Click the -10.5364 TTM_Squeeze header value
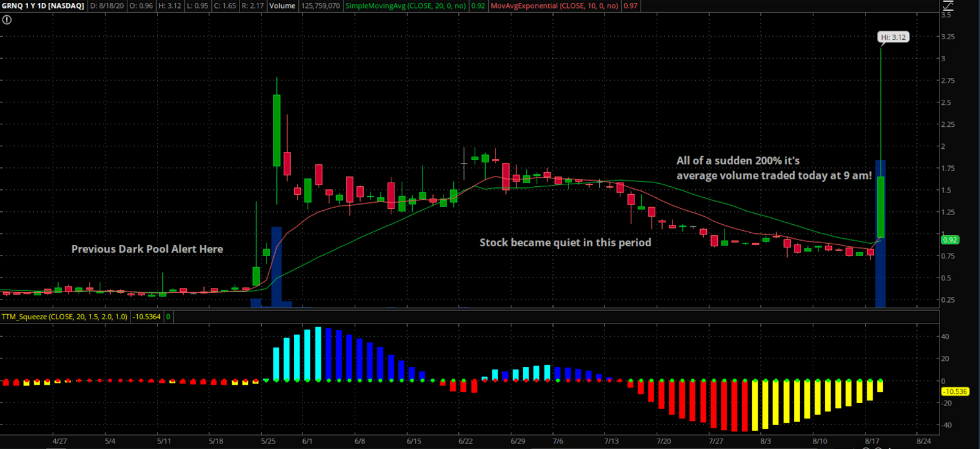Screen dimensions: 980x449 (x=147, y=317)
